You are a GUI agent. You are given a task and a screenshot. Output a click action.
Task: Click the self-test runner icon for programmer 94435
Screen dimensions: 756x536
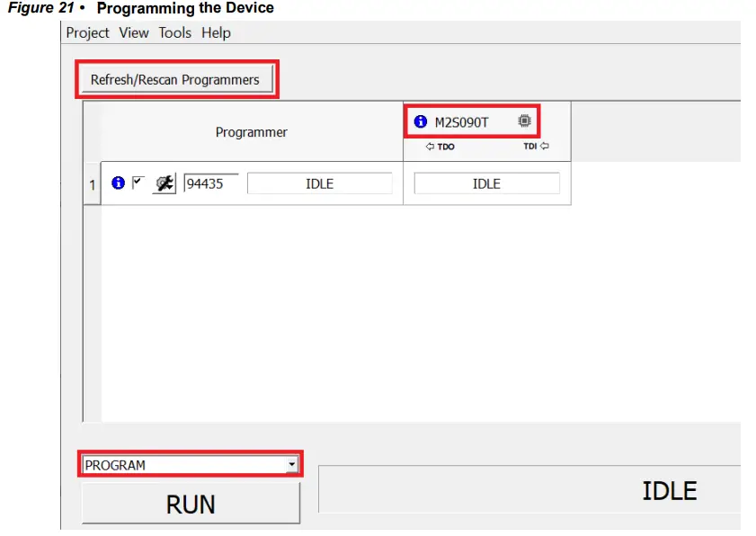163,183
